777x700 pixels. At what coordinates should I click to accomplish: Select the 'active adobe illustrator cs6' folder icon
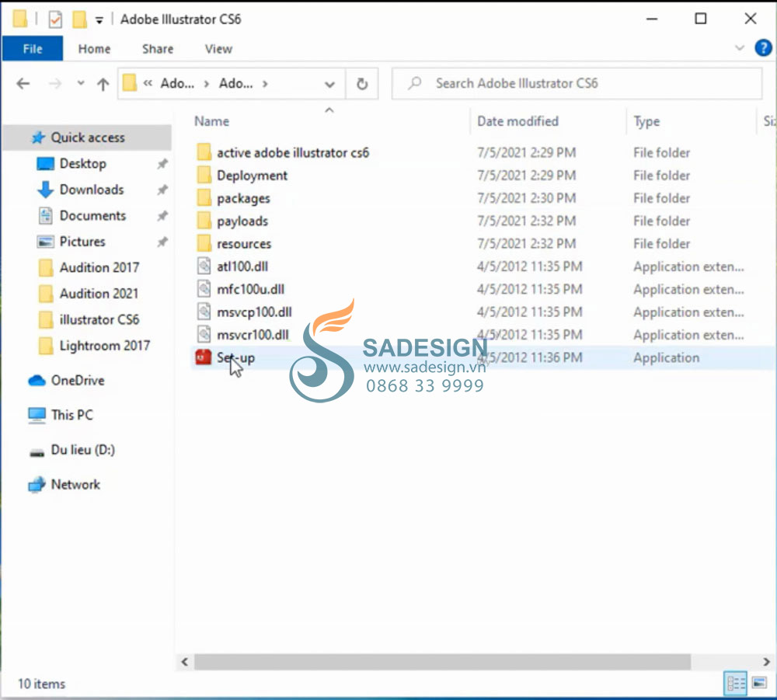[x=204, y=152]
